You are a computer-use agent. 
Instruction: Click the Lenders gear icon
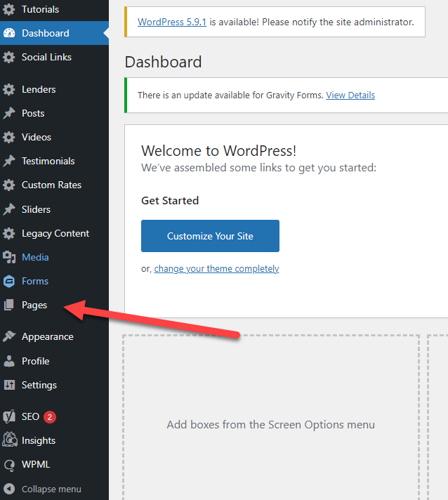tap(9, 90)
